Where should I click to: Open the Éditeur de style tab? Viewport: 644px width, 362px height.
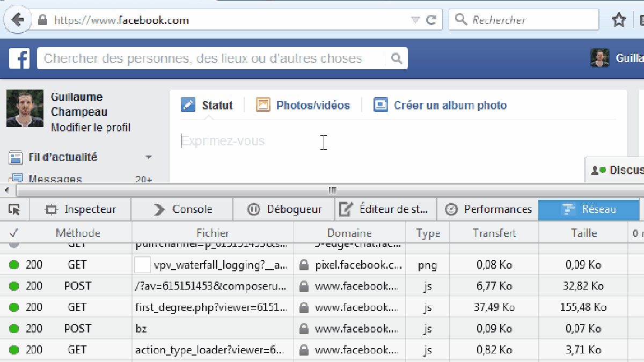pos(386,209)
